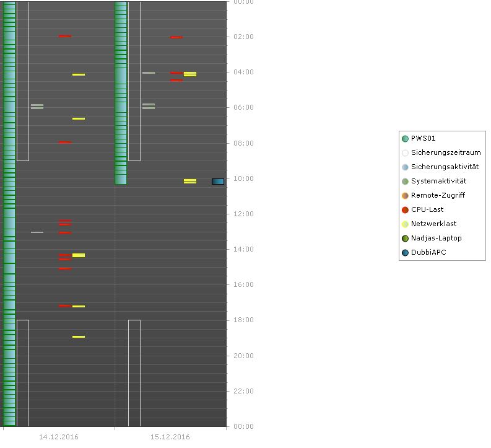This screenshot has width=491, height=448.
Task: Select the Sicherungsaktivität legend label
Action: pyautogui.click(x=445, y=167)
